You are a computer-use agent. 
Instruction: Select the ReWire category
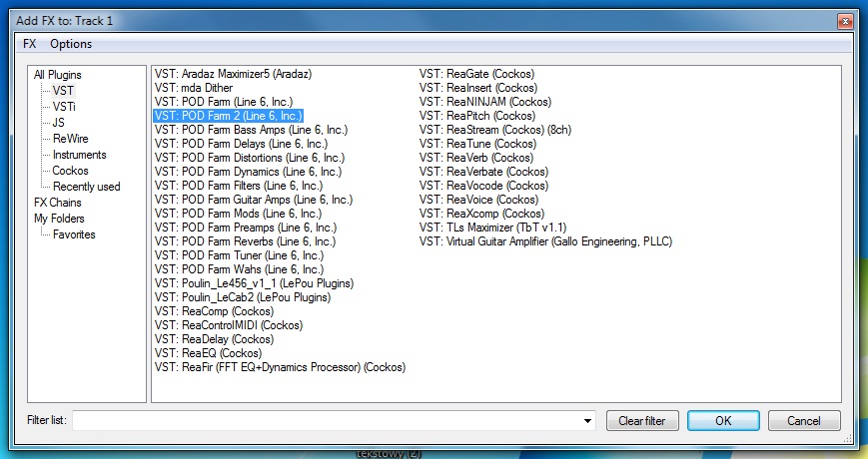(70, 139)
